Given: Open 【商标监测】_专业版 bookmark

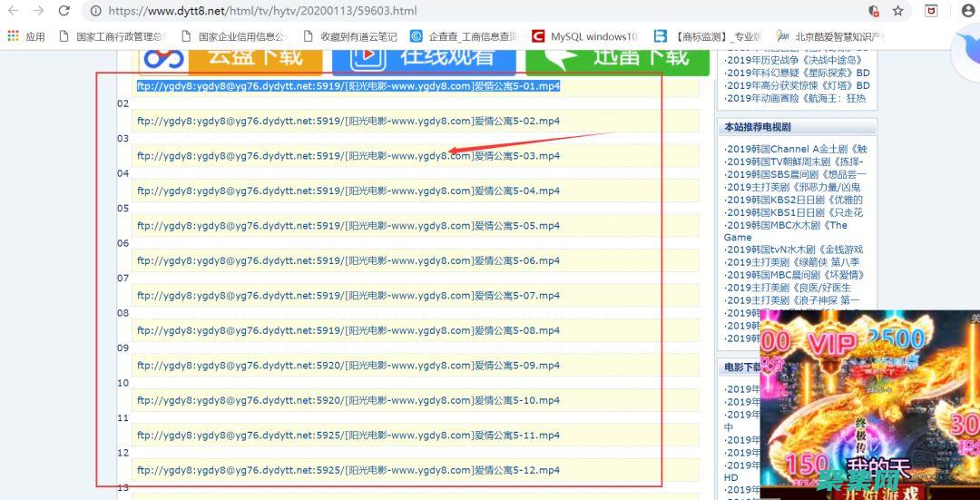Looking at the screenshot, I should tap(708, 36).
